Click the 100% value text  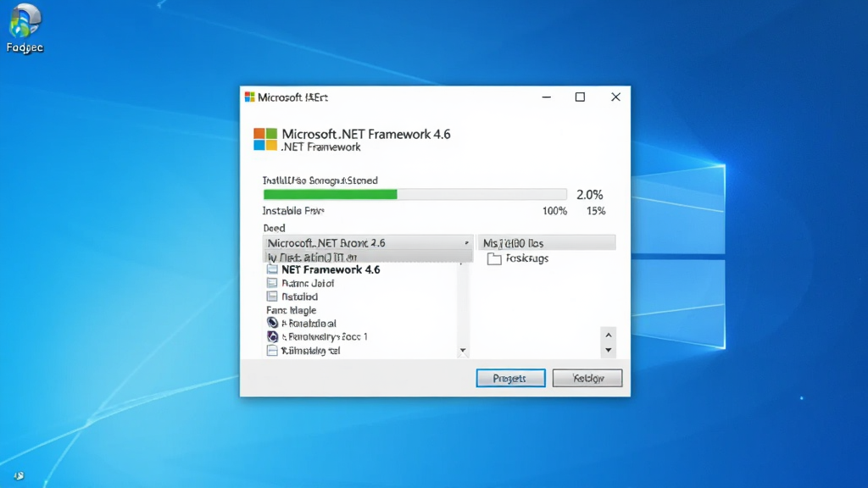pos(554,211)
